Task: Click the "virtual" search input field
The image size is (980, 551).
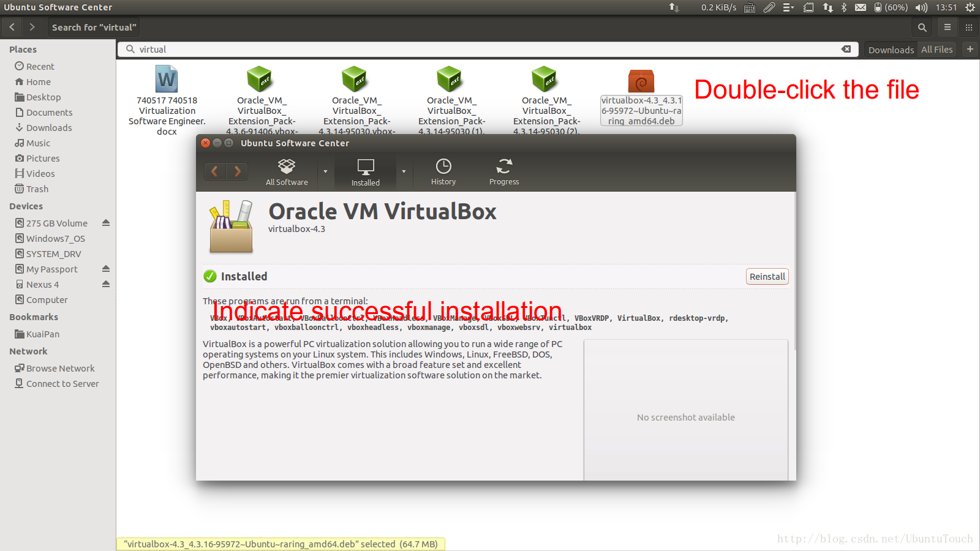Action: click(x=488, y=49)
